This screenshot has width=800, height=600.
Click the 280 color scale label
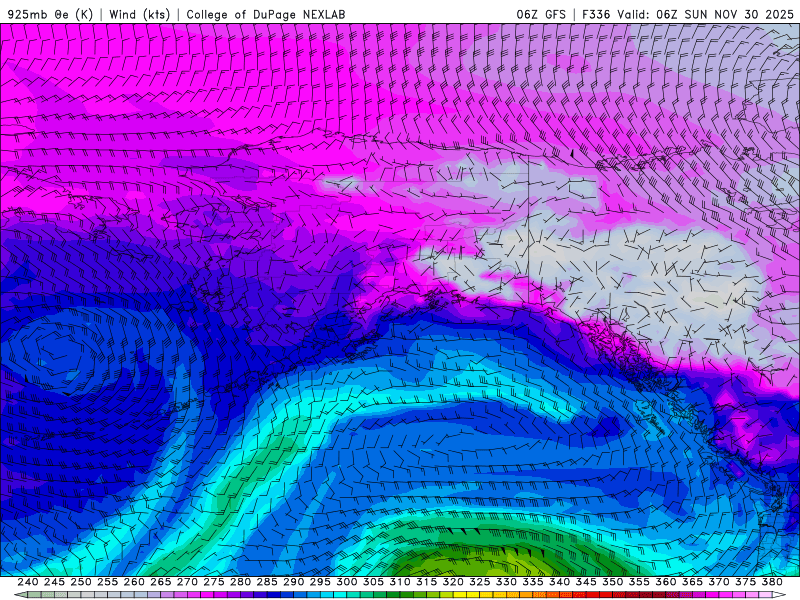(240, 582)
